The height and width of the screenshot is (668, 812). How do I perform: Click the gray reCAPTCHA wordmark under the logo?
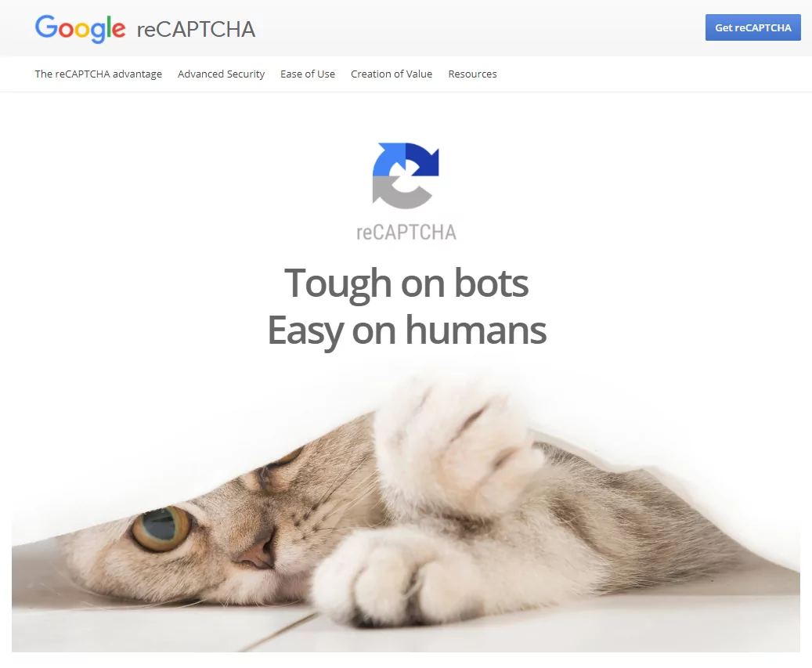(406, 232)
